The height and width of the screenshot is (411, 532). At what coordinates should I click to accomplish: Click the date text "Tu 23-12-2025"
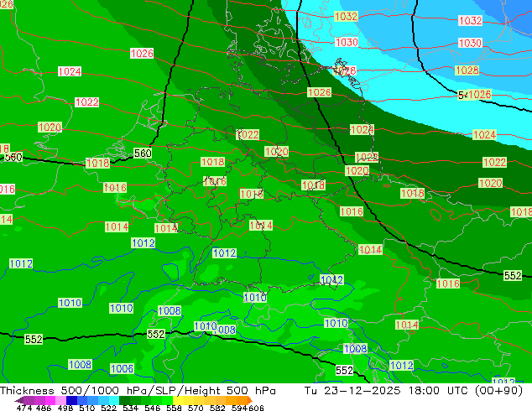point(352,391)
